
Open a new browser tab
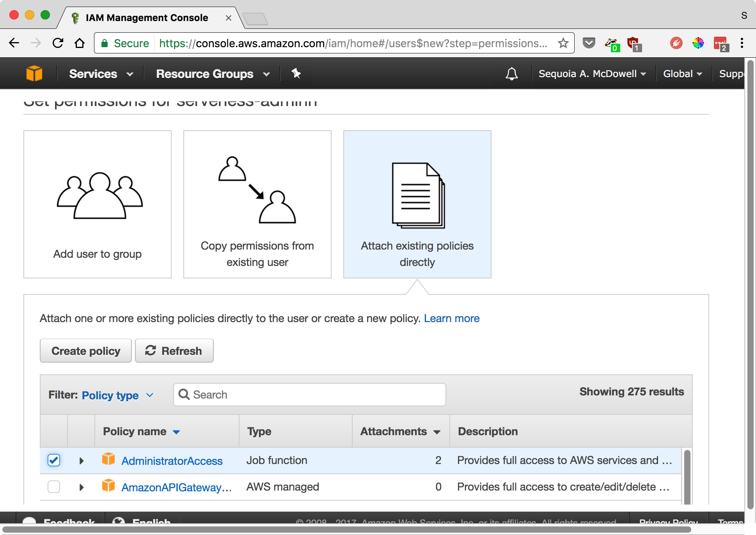[255, 18]
